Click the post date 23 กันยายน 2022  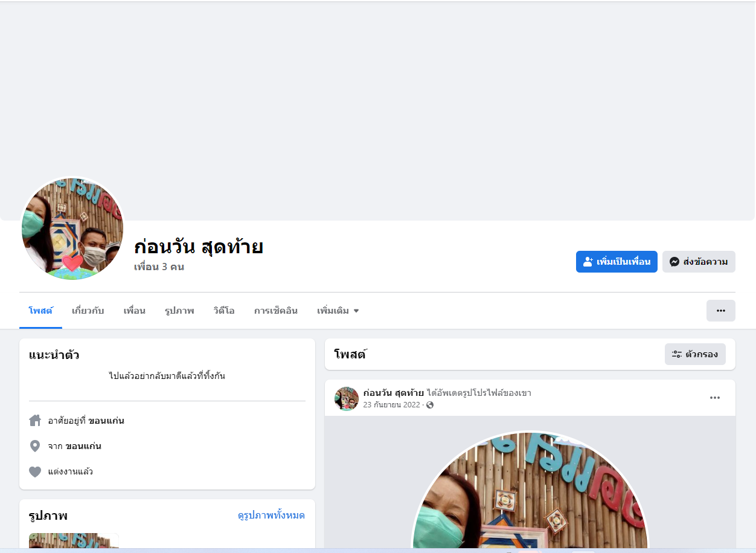pos(391,405)
